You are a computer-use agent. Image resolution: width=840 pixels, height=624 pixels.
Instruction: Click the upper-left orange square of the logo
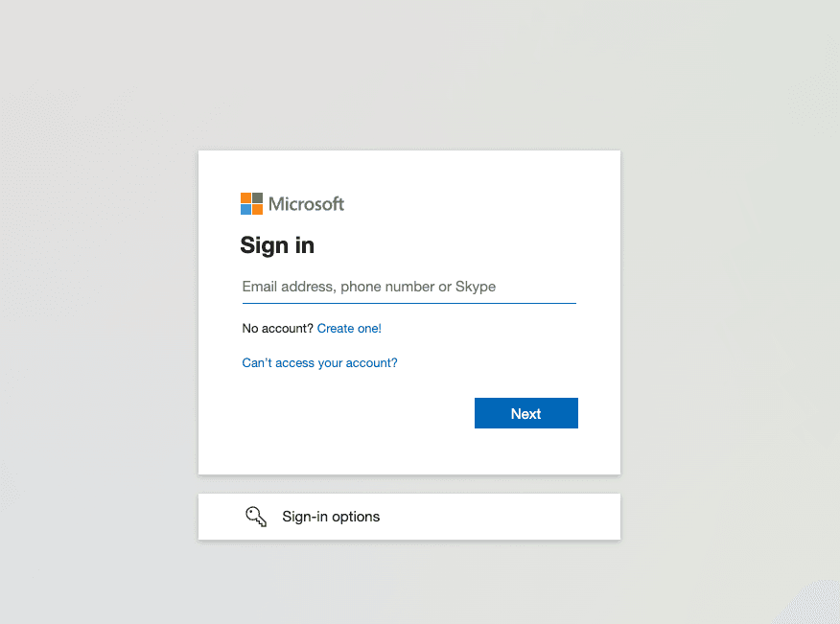[245, 197]
